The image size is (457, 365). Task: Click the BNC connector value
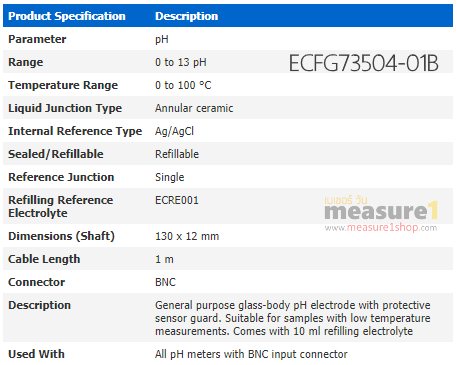(x=165, y=282)
